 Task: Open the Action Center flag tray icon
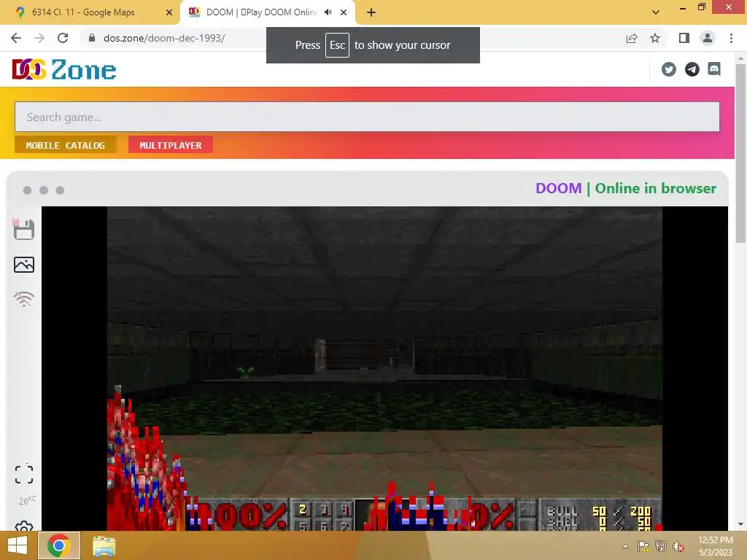coord(643,546)
